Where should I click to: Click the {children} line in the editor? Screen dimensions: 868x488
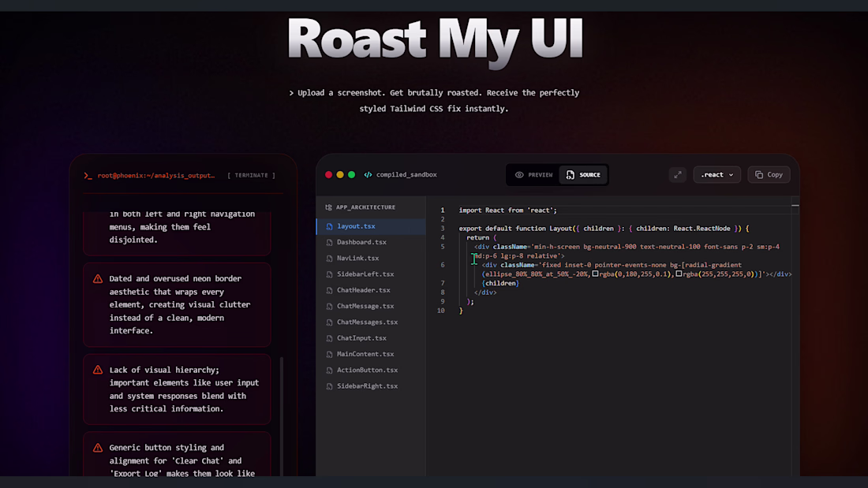tap(500, 283)
